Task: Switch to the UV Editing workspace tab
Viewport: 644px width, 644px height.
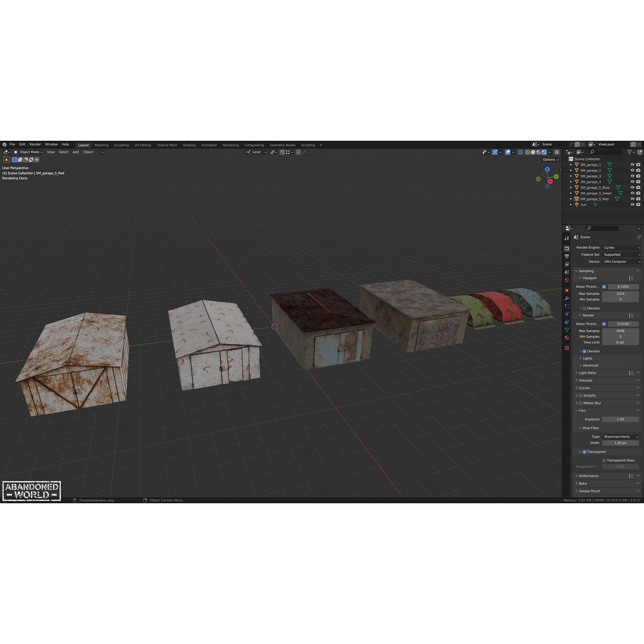Action: 143,145
